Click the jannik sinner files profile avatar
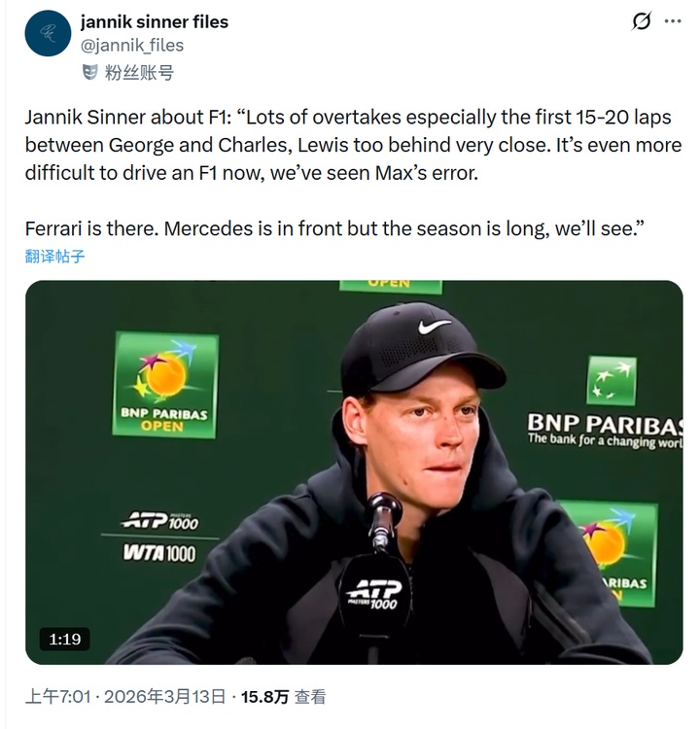The height and width of the screenshot is (729, 700). [48, 34]
